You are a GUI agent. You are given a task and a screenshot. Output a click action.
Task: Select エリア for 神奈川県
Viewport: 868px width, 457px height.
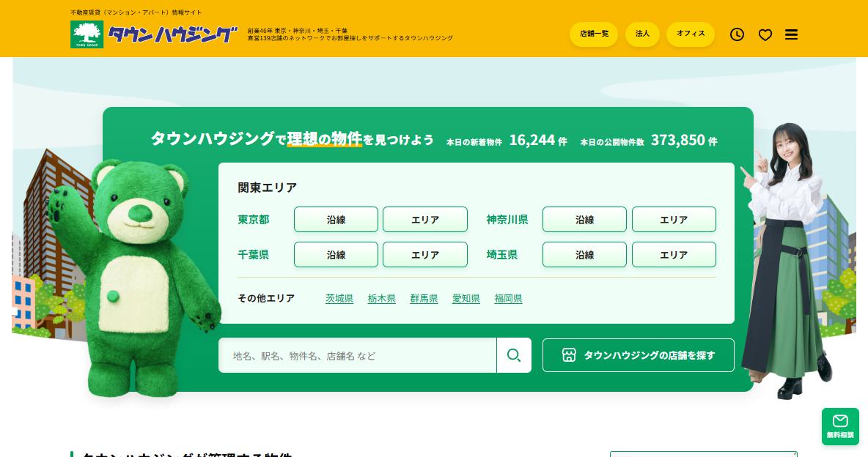coord(674,220)
